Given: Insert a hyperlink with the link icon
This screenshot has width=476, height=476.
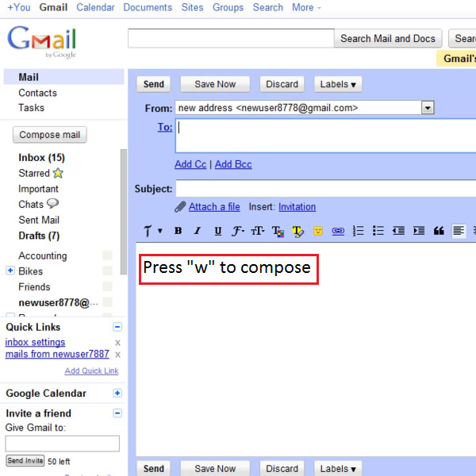Looking at the screenshot, I should [338, 232].
